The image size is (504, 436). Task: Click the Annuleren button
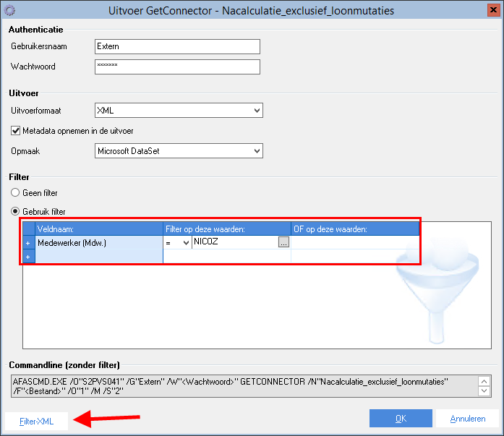[468, 419]
